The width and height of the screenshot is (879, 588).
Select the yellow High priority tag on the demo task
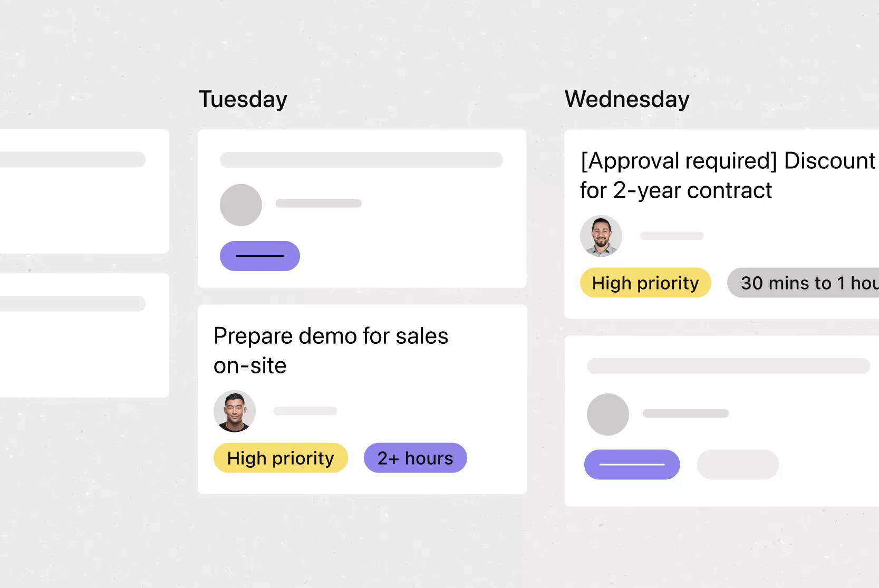coord(281,458)
